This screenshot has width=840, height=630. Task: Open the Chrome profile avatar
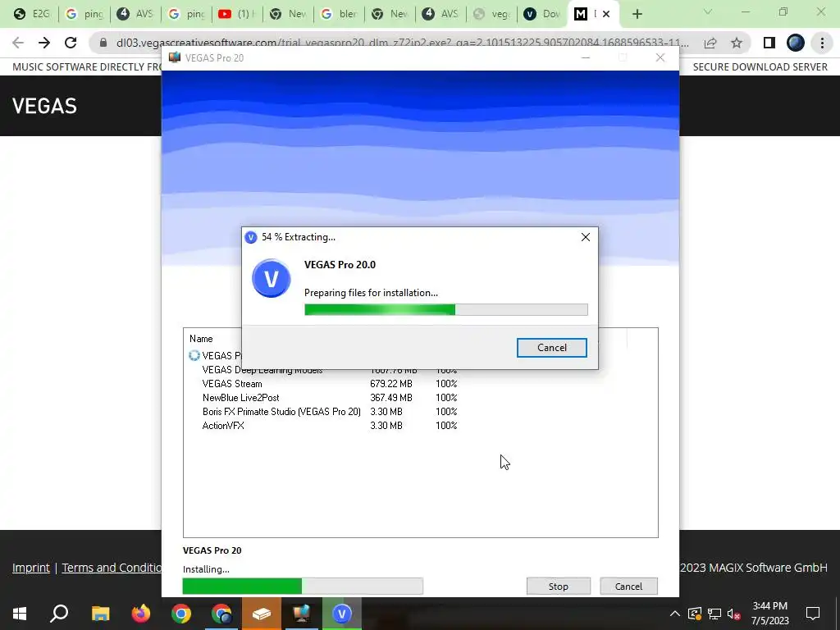(796, 43)
